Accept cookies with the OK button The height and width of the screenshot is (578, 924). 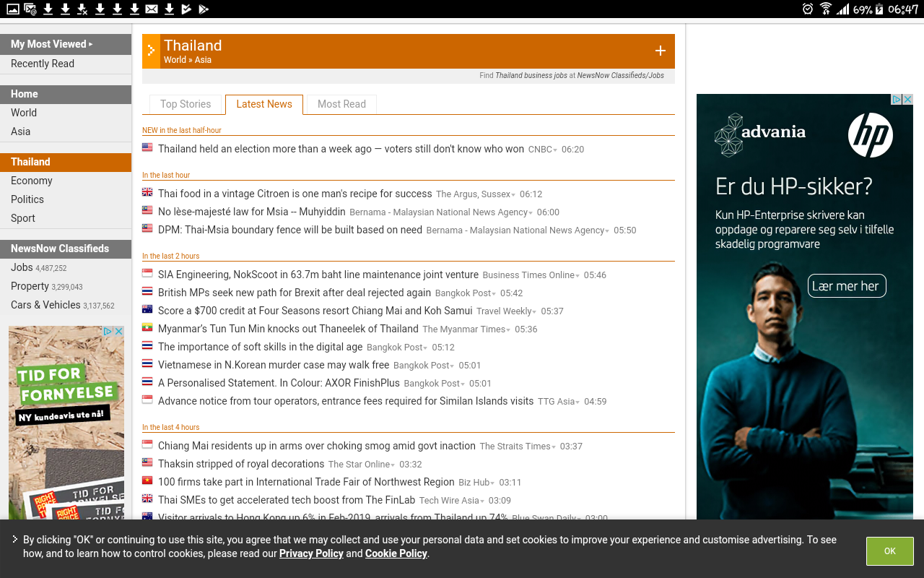tap(890, 551)
